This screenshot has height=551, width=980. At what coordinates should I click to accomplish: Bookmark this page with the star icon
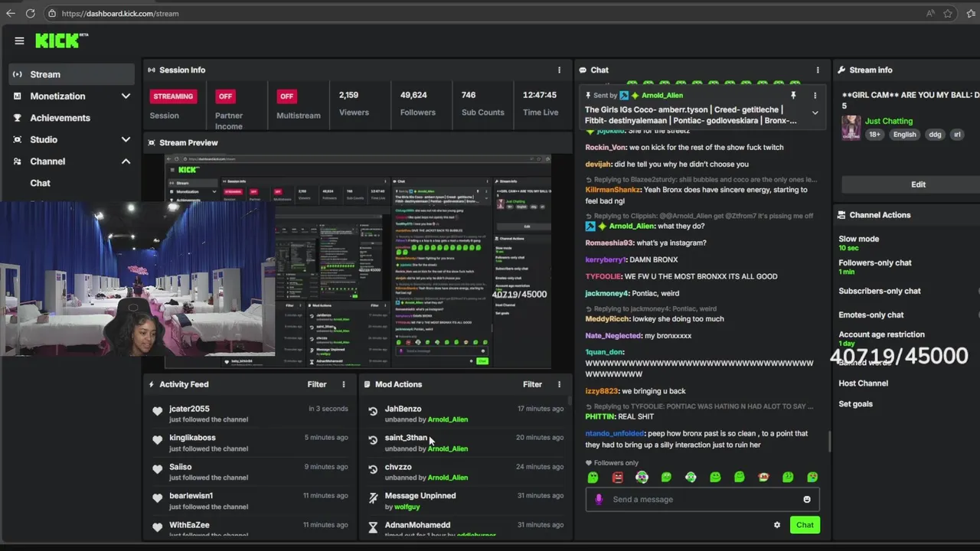948,13
